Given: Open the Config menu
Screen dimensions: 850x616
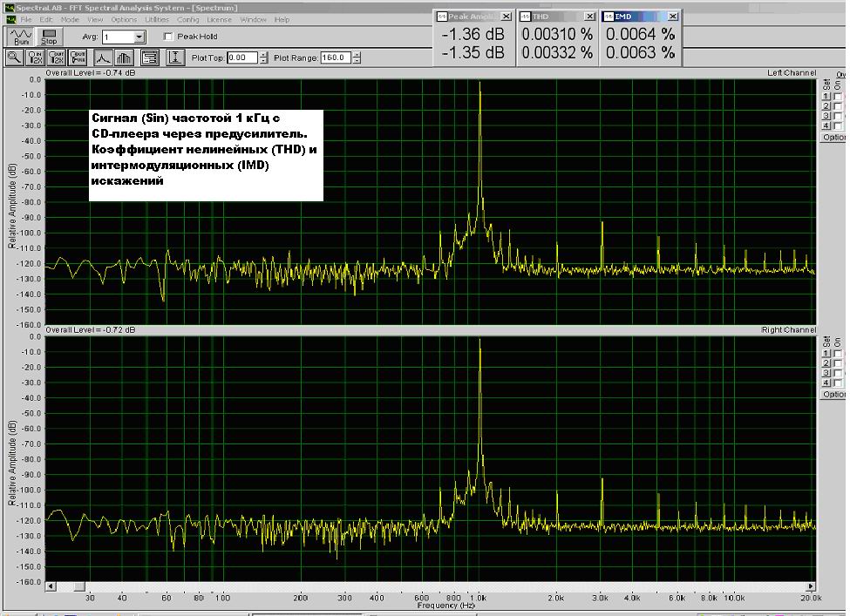Looking at the screenshot, I should [x=187, y=19].
